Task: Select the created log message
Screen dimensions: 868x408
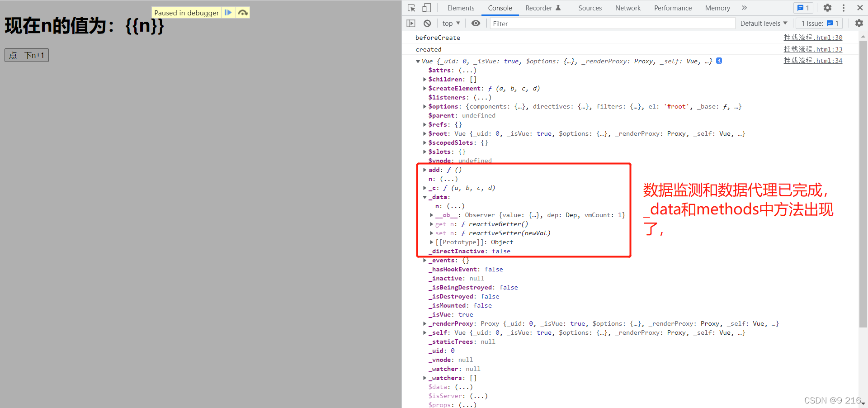Action: pyautogui.click(x=428, y=49)
